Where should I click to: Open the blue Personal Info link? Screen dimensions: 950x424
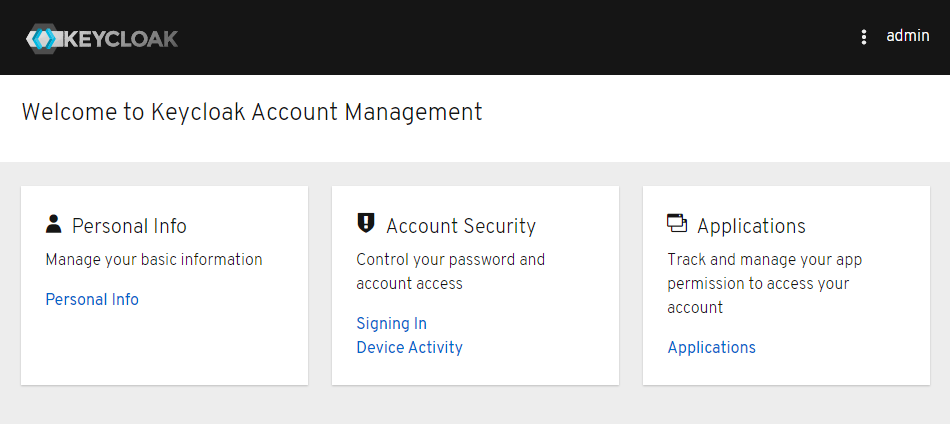click(x=92, y=299)
